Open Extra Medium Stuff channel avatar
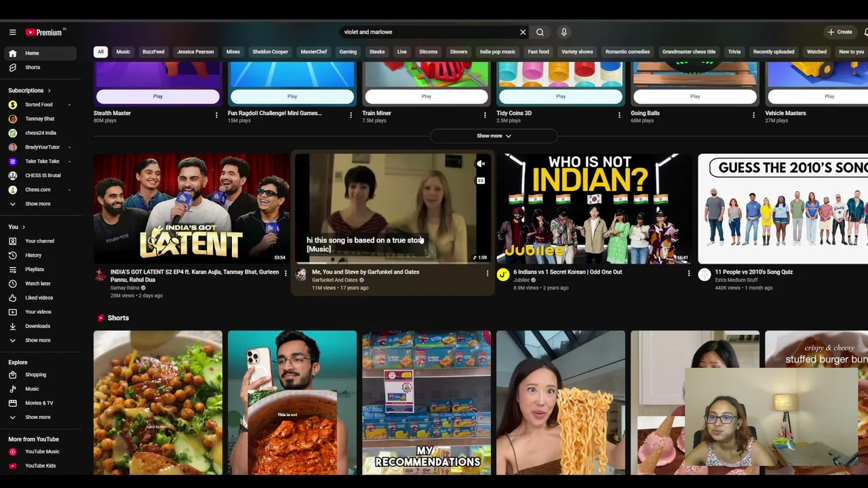Image resolution: width=868 pixels, height=488 pixels. pos(705,274)
